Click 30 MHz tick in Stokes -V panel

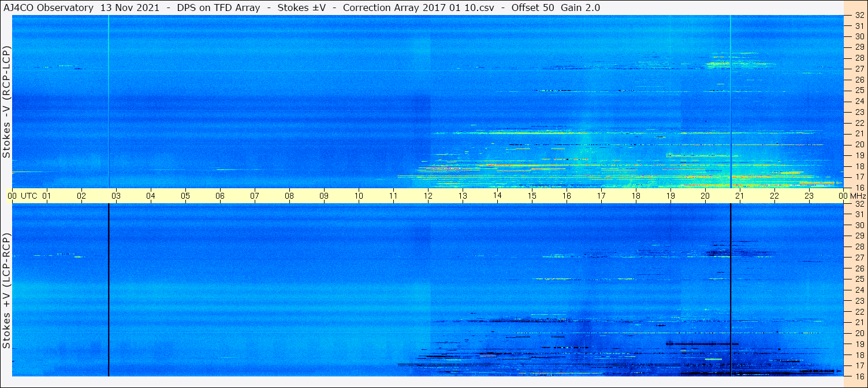859,36
